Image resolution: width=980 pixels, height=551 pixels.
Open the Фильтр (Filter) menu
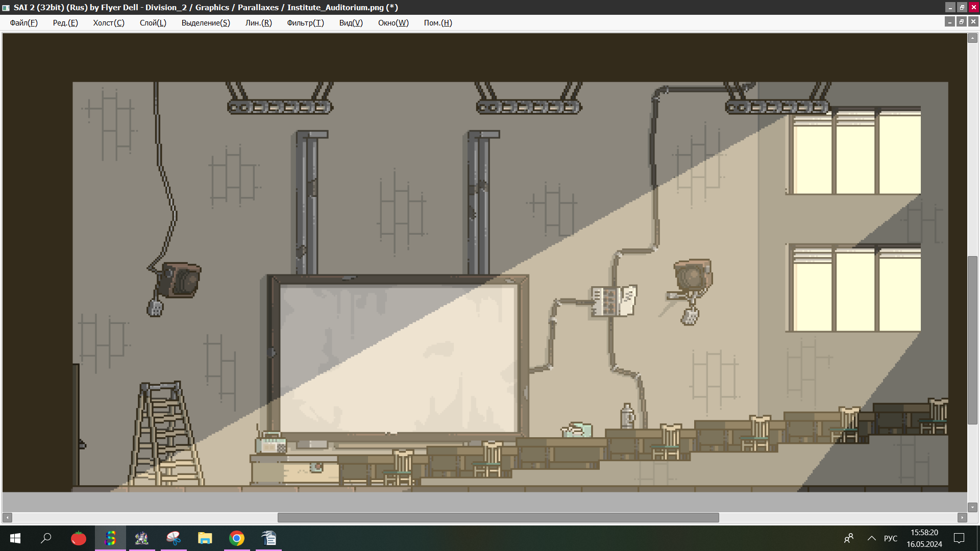pyautogui.click(x=305, y=23)
